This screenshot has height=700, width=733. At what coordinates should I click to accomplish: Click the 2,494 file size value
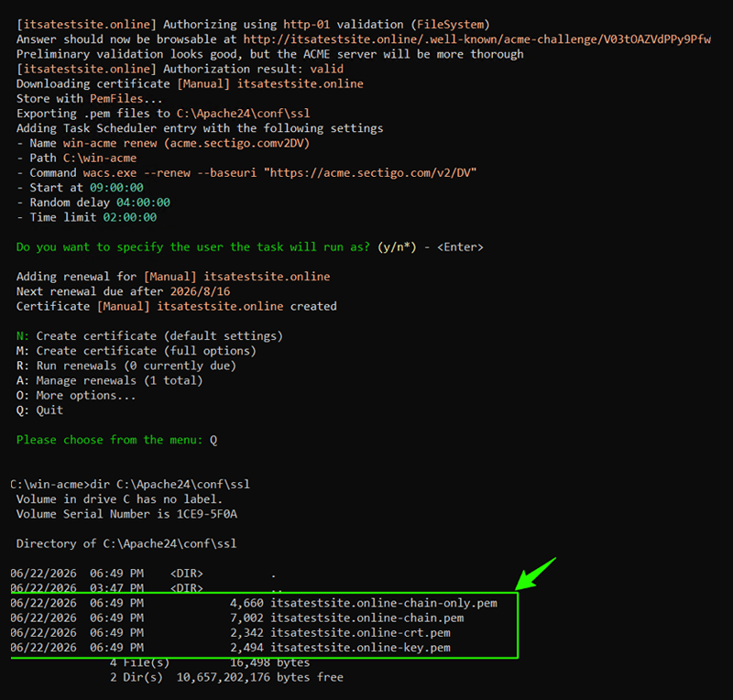point(246,648)
